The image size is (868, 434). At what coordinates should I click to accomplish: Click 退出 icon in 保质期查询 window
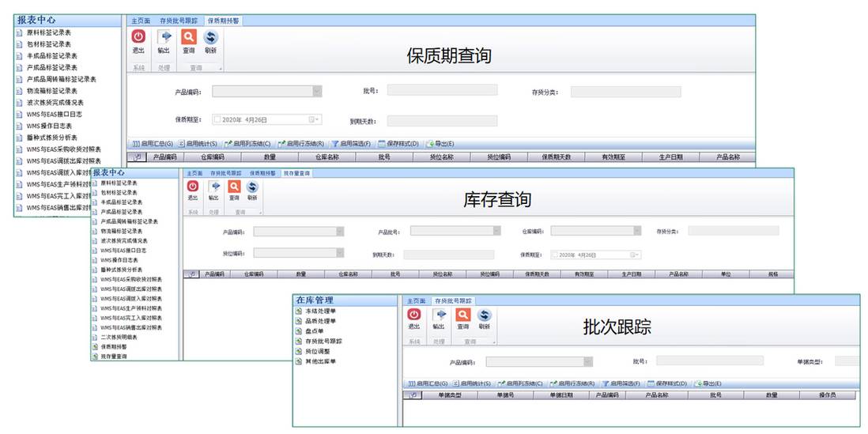(138, 41)
